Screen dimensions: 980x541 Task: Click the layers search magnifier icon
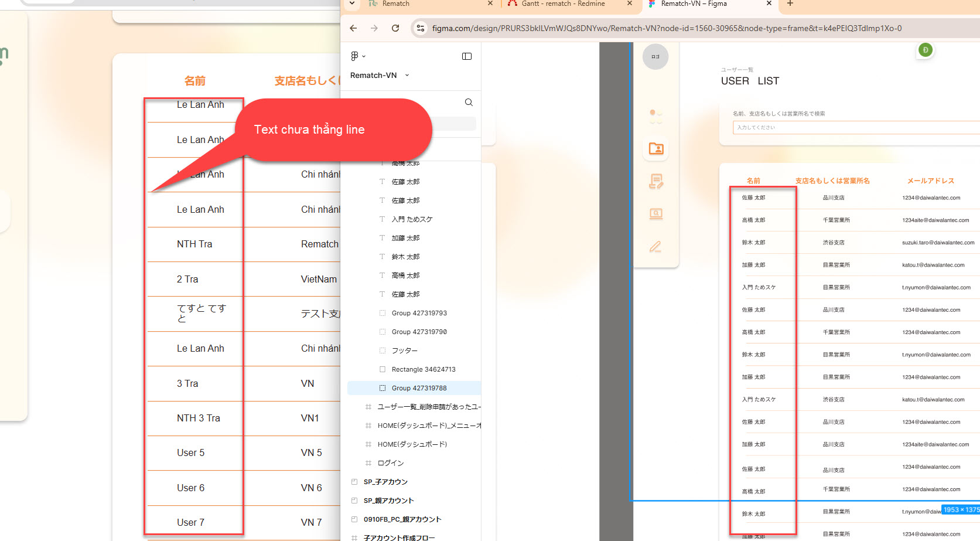tap(469, 103)
